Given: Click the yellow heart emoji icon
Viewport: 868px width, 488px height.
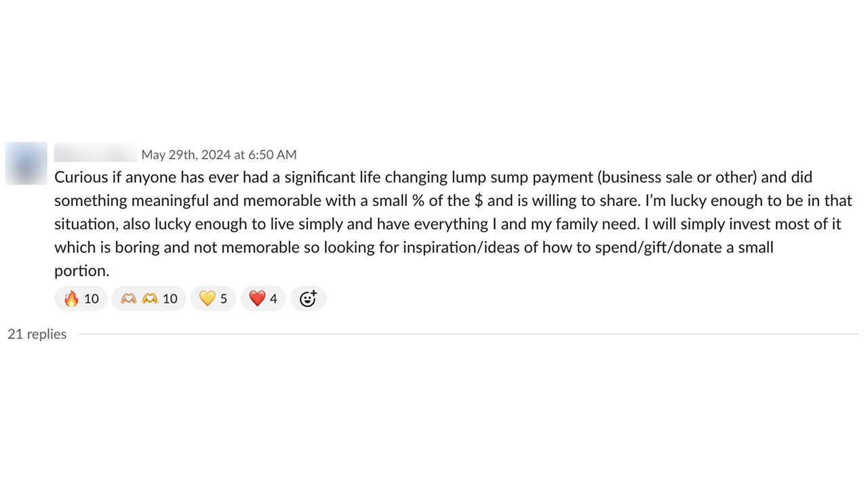Looking at the screenshot, I should click(207, 298).
